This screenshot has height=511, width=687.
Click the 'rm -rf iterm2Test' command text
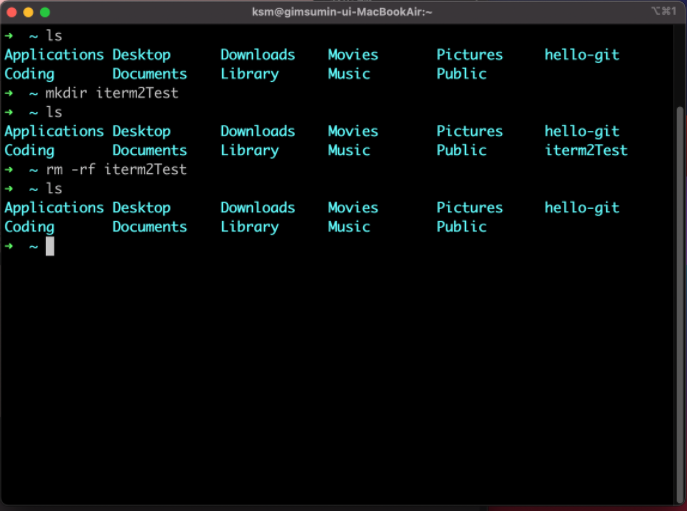(x=116, y=170)
